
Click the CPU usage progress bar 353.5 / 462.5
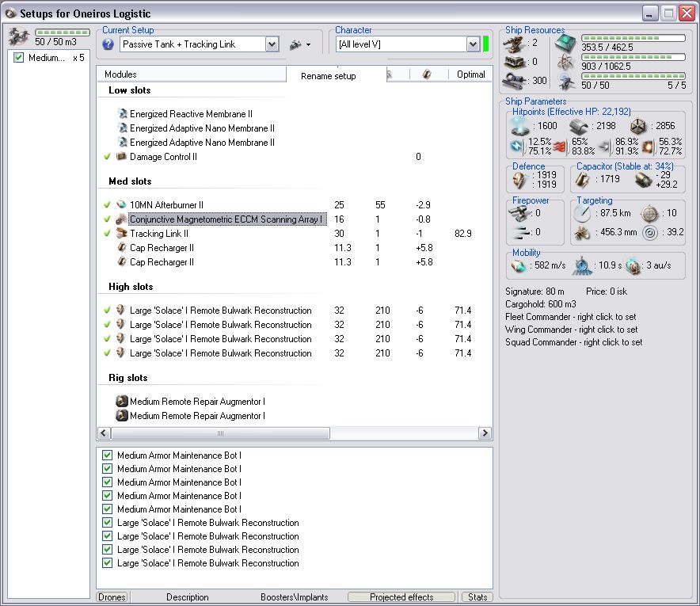633,38
